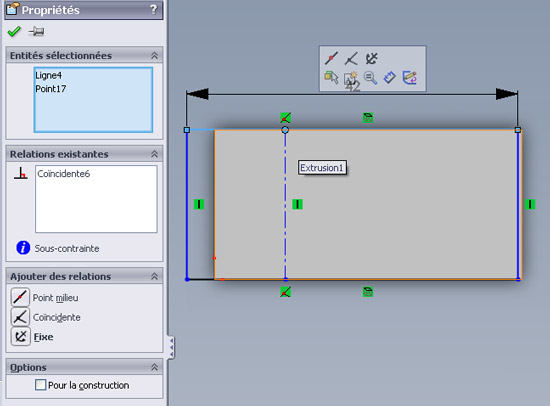Pin the properties panel open
Image resolution: width=550 pixels, height=406 pixels.
click(36, 32)
